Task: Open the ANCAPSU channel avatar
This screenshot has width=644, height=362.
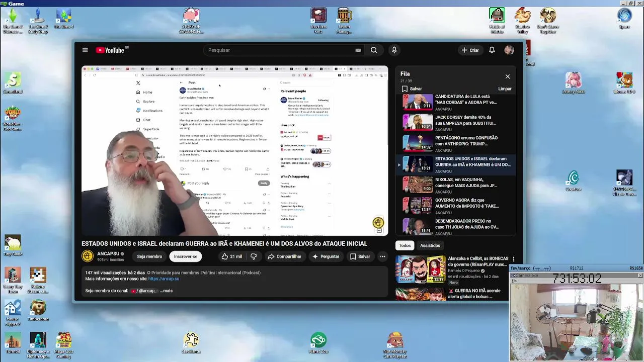Action: 88,256
